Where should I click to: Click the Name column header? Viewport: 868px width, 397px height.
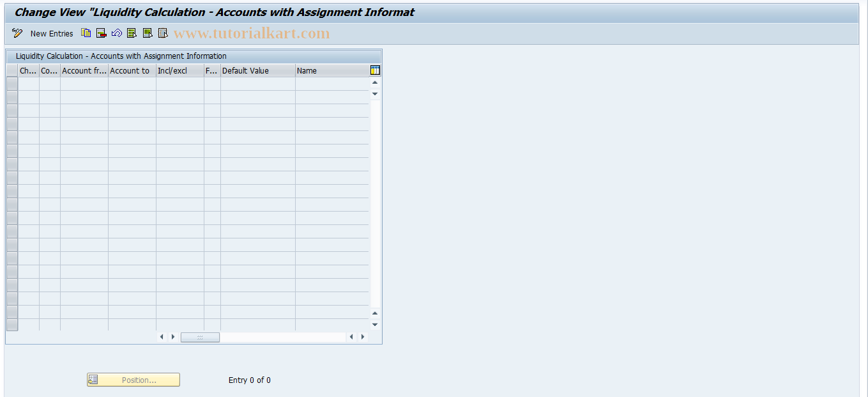(x=332, y=71)
